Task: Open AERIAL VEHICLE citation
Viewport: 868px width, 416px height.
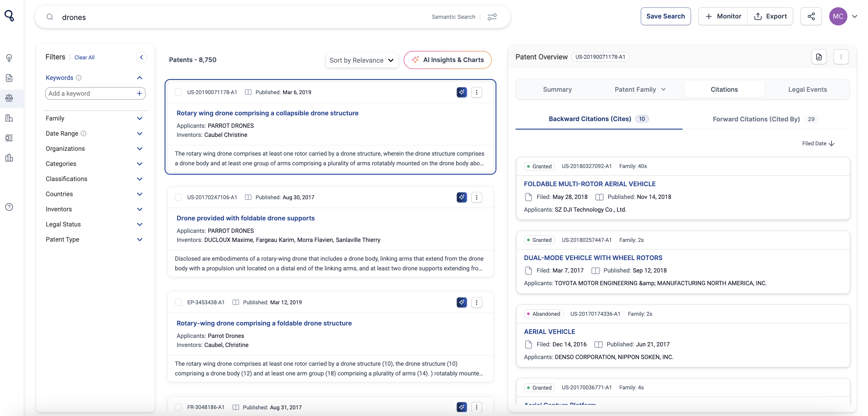Action: coord(549,332)
